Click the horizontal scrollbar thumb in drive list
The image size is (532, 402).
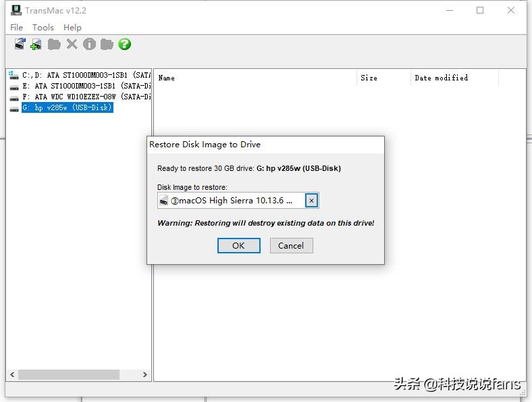coord(69,374)
